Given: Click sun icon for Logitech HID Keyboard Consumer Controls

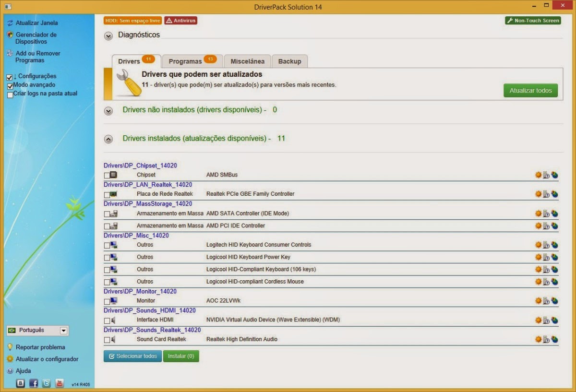Looking at the screenshot, I should pos(539,245).
